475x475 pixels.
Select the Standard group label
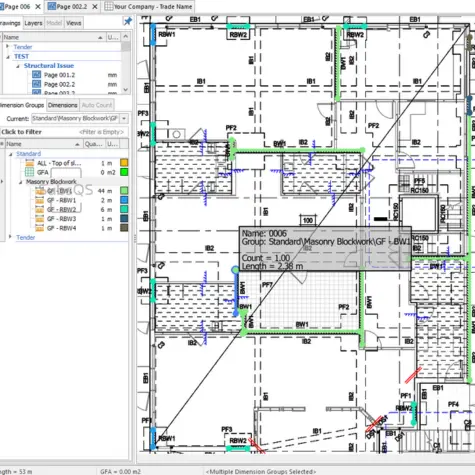coord(28,154)
